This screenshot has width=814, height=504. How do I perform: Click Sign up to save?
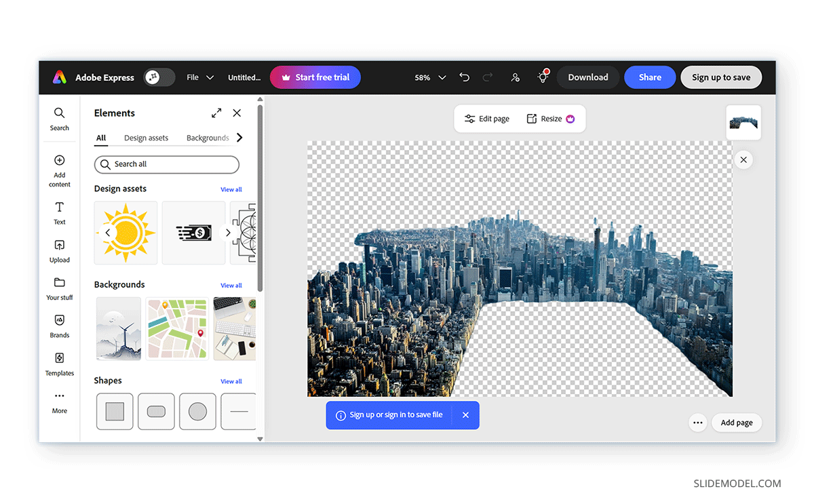[x=721, y=77]
